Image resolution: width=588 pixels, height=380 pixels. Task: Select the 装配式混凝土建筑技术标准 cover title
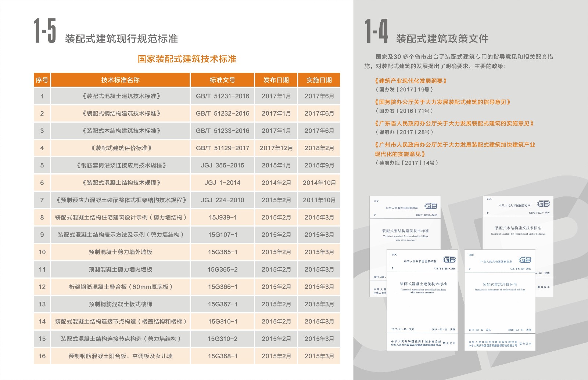(x=423, y=284)
